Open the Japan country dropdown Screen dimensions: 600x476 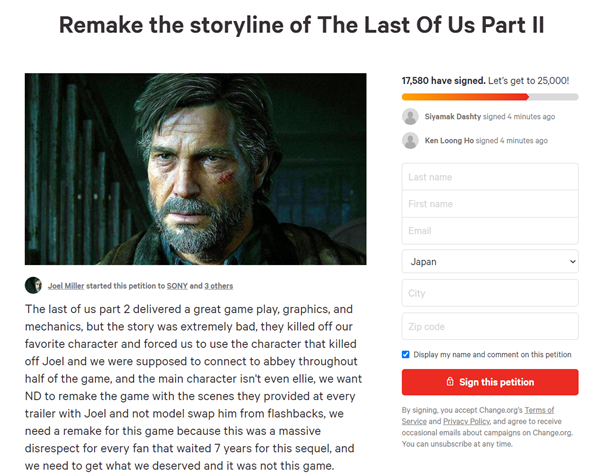point(490,262)
